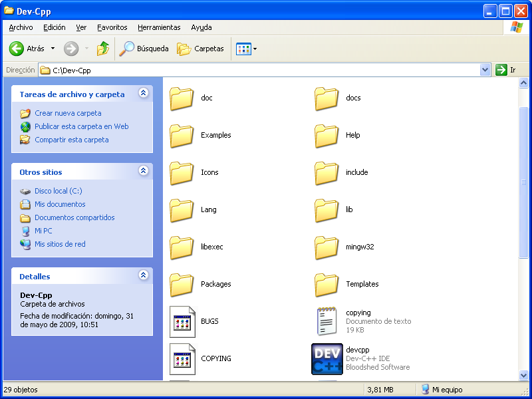Open the Herramientas menu
Screen dimensions: 532x399
tap(159, 27)
